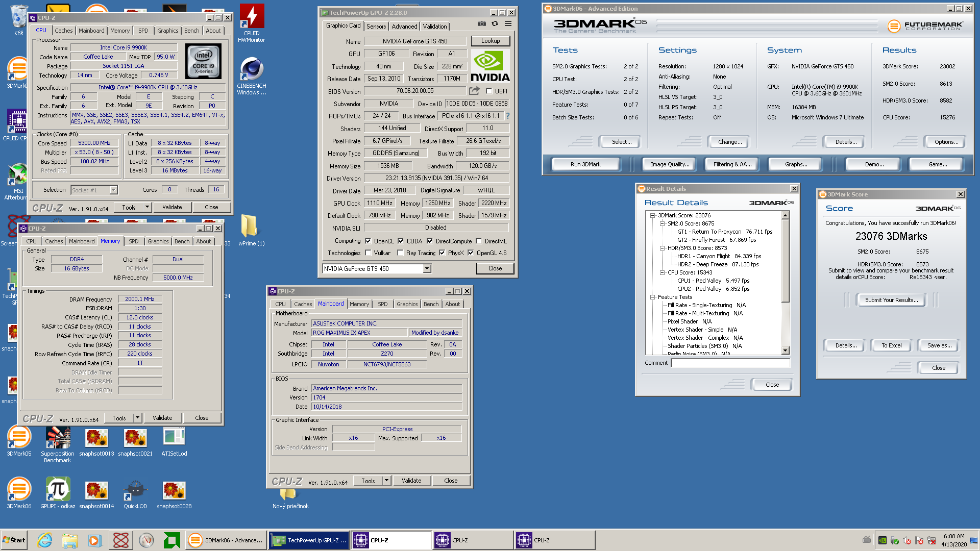Toggle the UEFI checkbox in GPU-Z

coord(489,91)
